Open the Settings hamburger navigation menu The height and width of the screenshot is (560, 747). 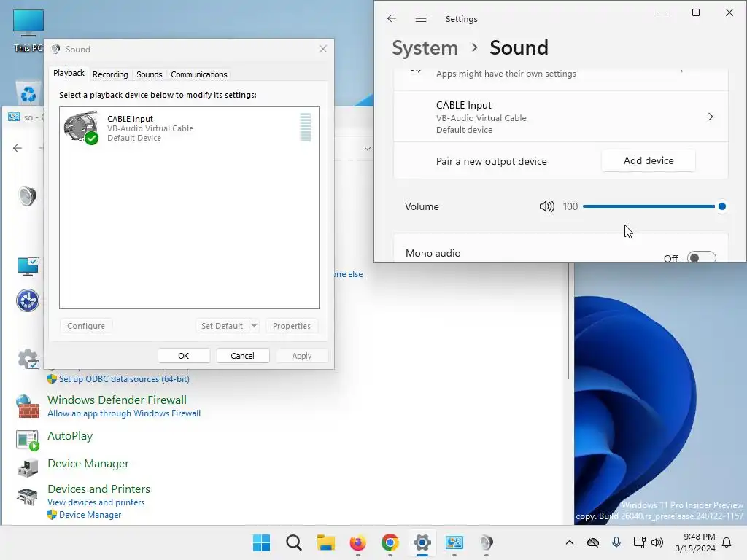click(421, 18)
